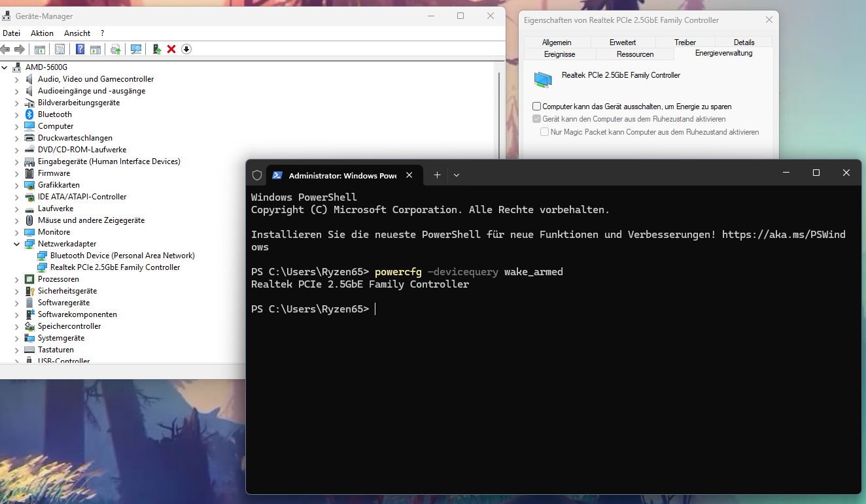Click the red X uninstall device icon
866x504 pixels.
171,49
